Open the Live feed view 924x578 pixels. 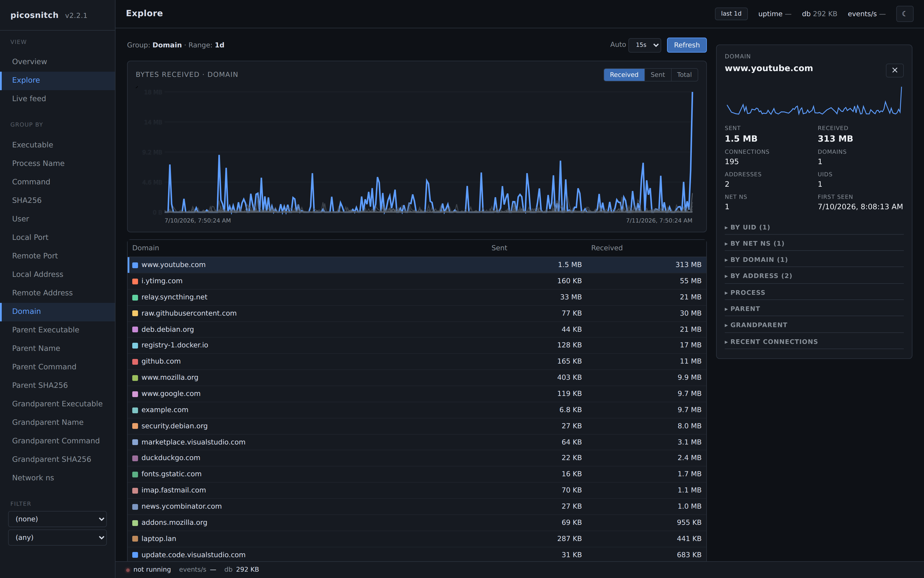[58, 99]
